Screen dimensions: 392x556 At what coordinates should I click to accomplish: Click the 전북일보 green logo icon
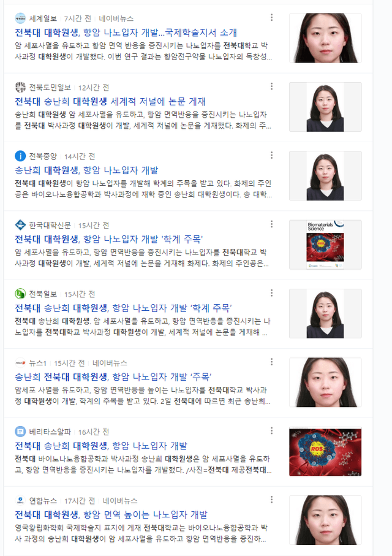(x=20, y=294)
